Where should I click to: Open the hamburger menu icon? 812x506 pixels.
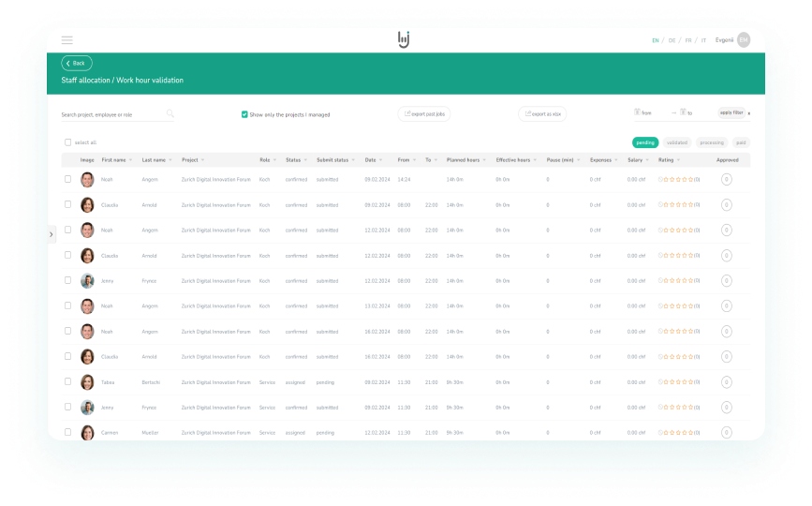(66, 40)
